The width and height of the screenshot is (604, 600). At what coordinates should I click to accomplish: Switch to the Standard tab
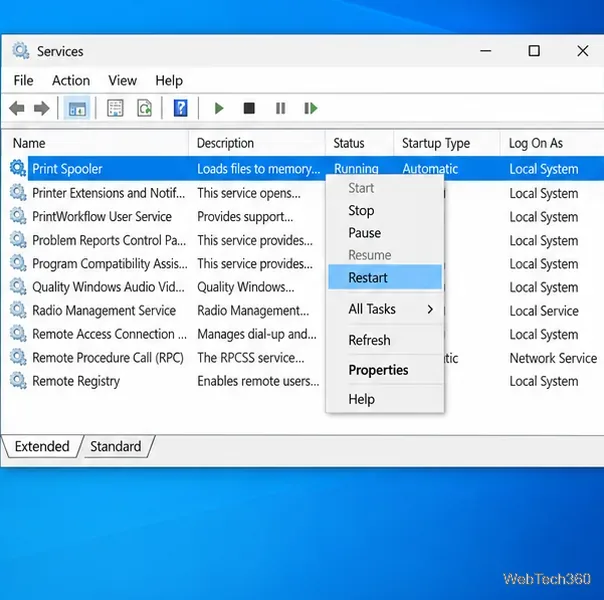coord(116,446)
